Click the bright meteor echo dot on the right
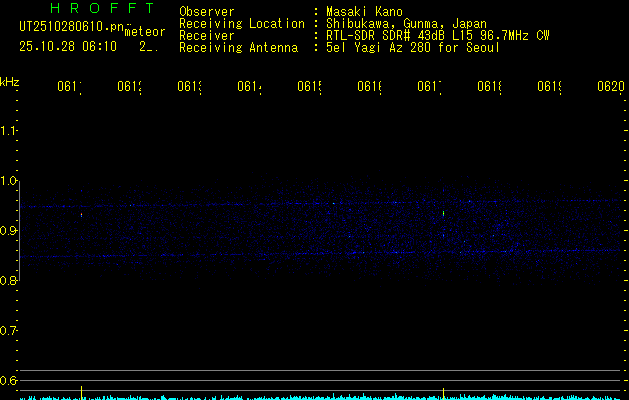 pos(443,212)
